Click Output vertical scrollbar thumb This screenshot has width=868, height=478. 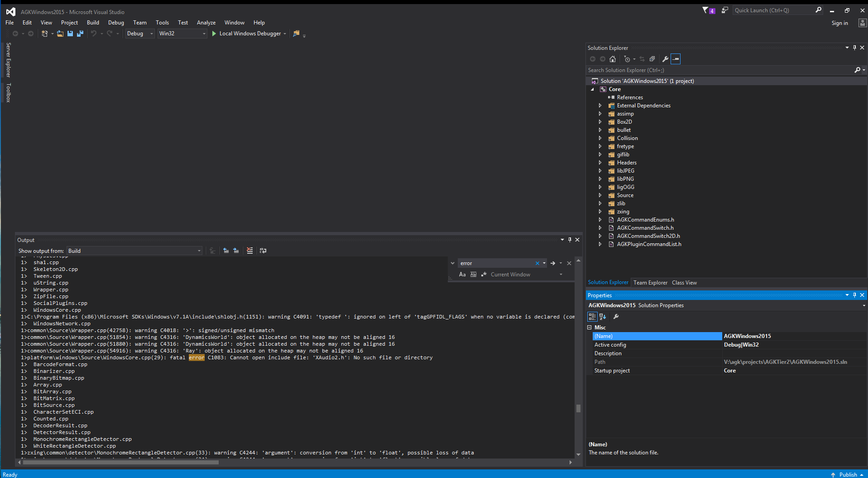[x=578, y=408]
